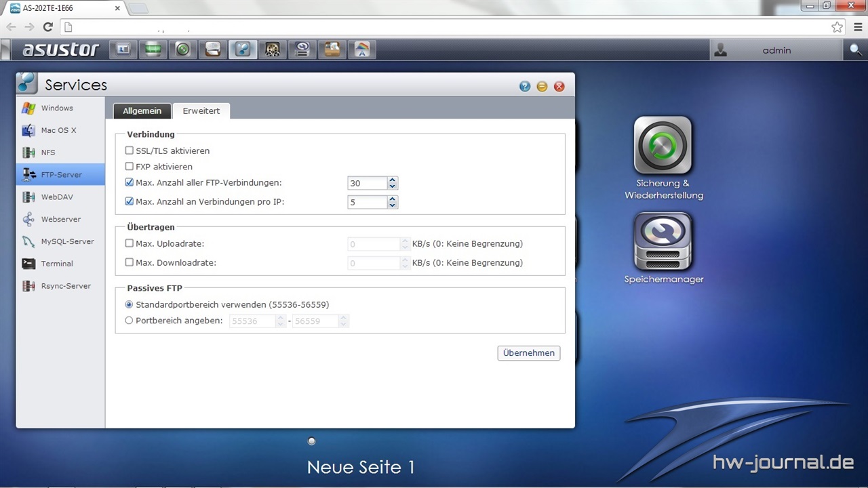The image size is (868, 488).
Task: Open the green Activity Monitor taskbar icon
Action: coord(153,49)
